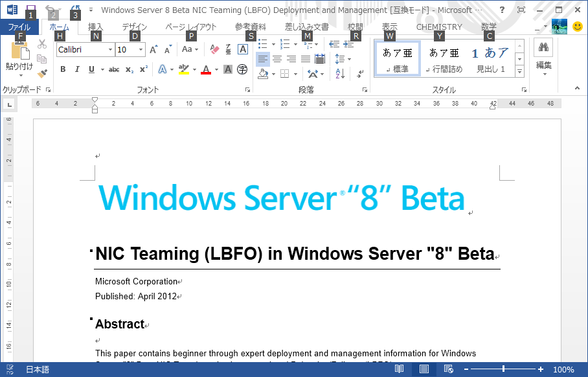Switch to the CHEMISTRY ribbon tab
The width and height of the screenshot is (588, 377).
coord(439,27)
